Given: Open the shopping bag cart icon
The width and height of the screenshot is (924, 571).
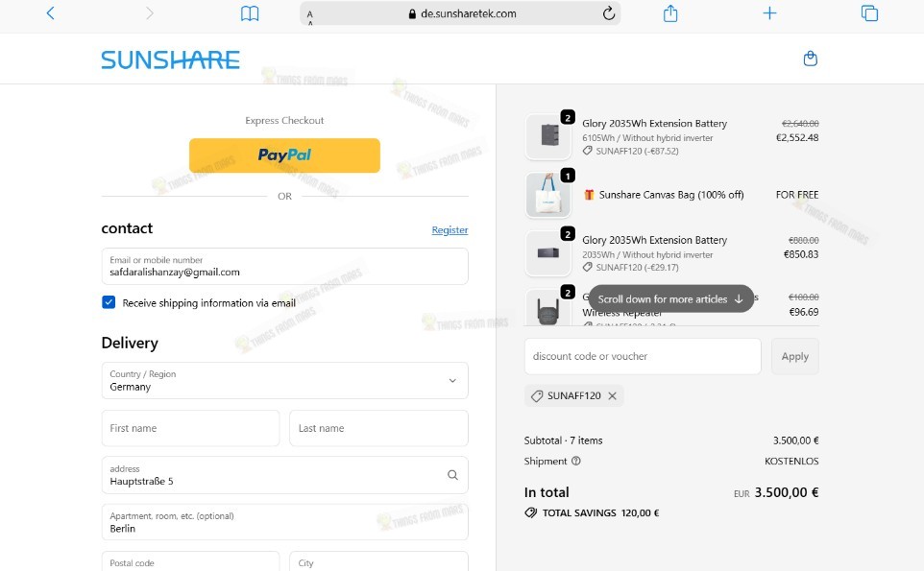Looking at the screenshot, I should point(811,59).
